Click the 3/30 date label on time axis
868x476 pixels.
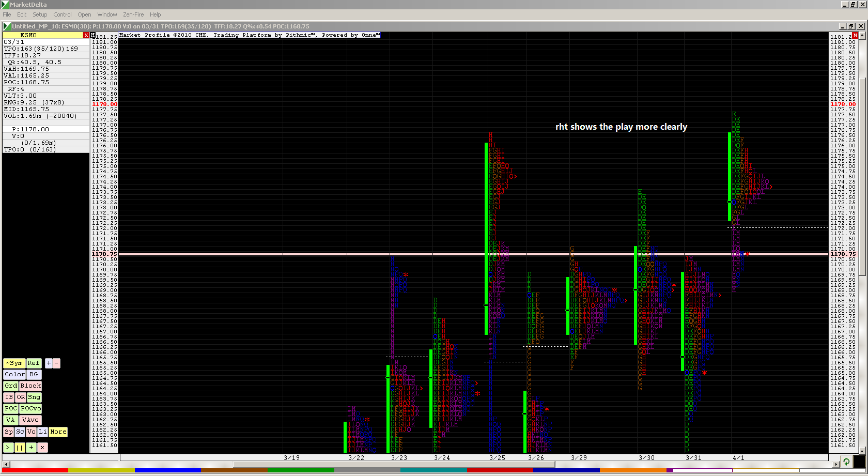(646, 458)
